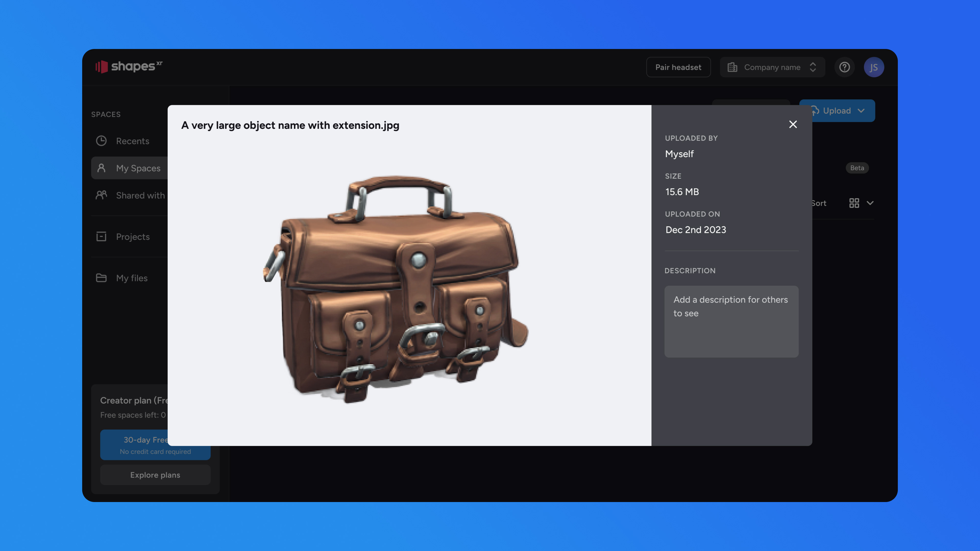Click the description text field

click(731, 321)
